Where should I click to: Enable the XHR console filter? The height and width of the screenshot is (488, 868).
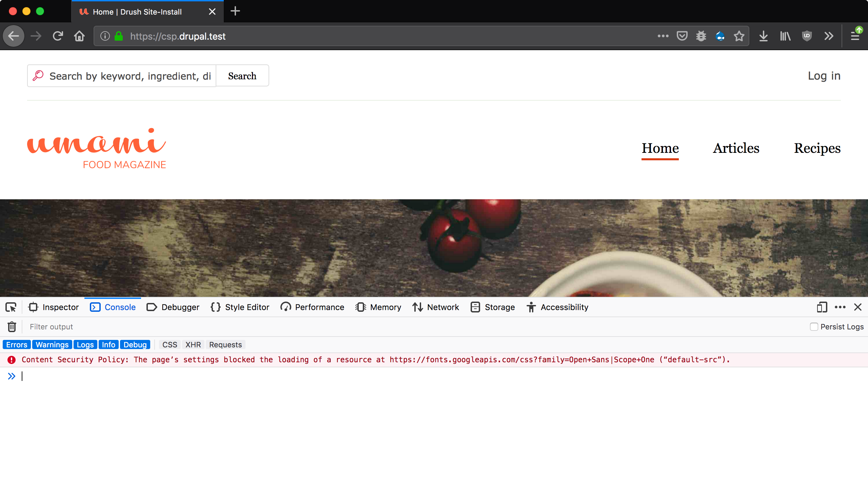point(193,345)
